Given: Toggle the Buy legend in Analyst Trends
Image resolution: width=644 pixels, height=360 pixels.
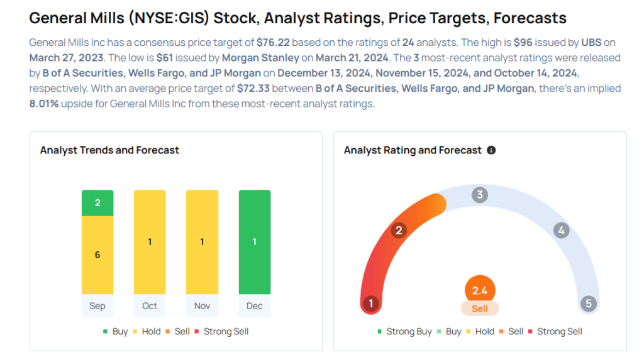Looking at the screenshot, I should pyautogui.click(x=116, y=331).
